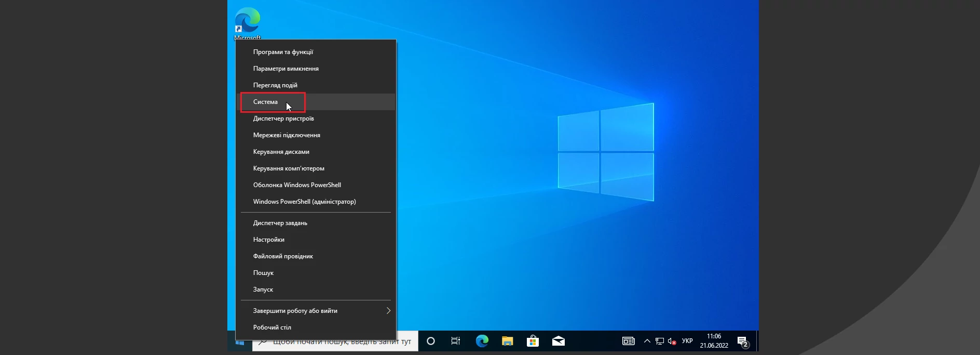Image resolution: width=980 pixels, height=355 pixels.
Task: Open network status tray icon
Action: click(660, 341)
